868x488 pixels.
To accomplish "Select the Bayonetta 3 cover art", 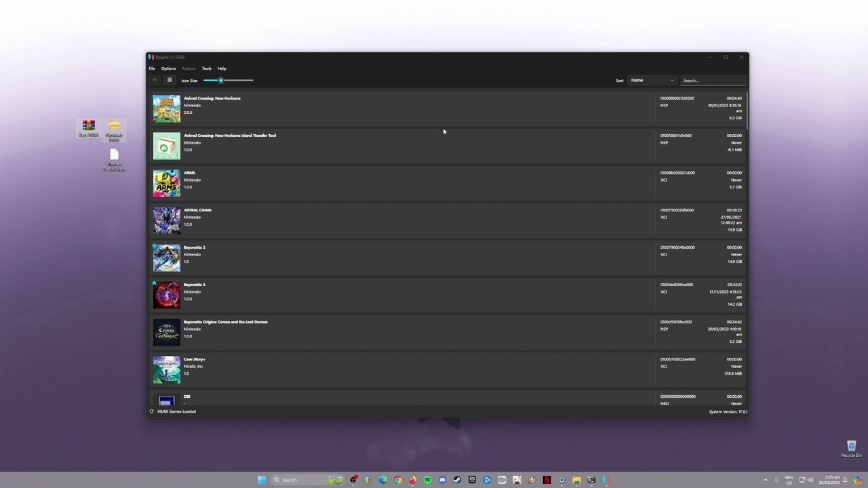I will 166,295.
